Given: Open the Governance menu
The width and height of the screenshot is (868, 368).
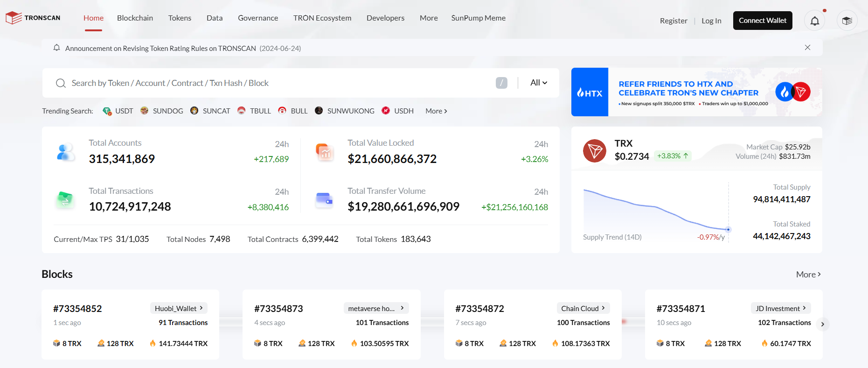Looking at the screenshot, I should pos(258,18).
